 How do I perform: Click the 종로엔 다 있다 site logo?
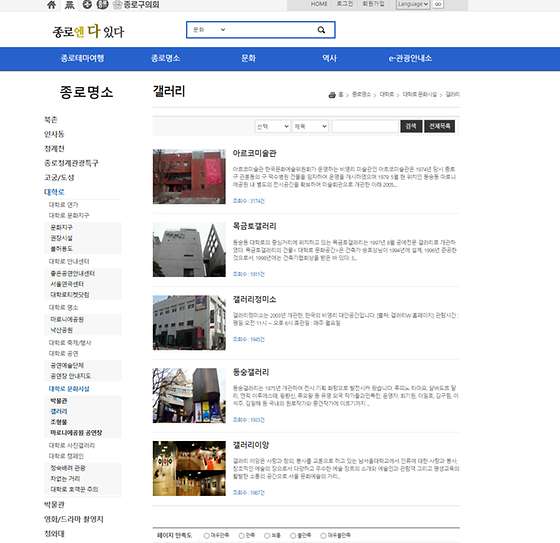point(88,31)
